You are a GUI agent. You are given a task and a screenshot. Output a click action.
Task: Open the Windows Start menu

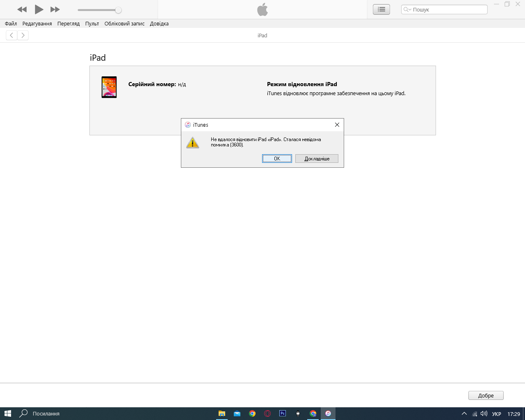(8, 413)
